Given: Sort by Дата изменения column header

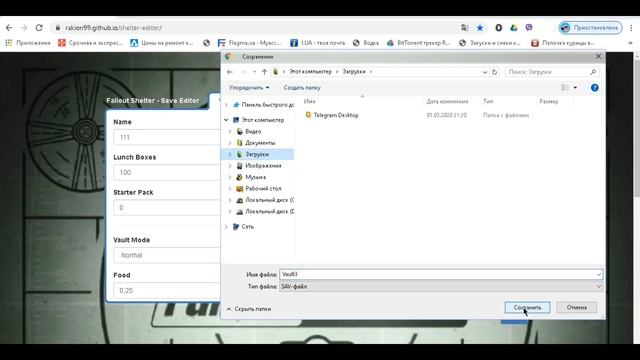Looking at the screenshot, I should coord(447,101).
